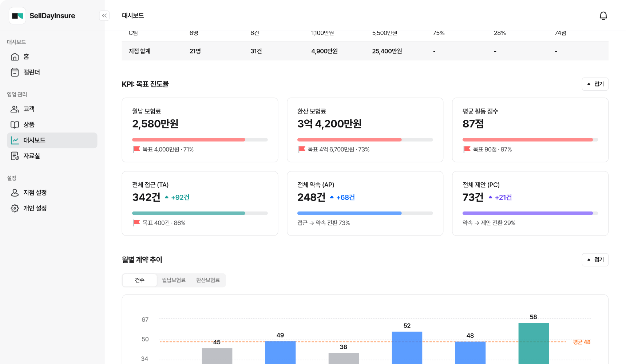Click the document icon beside 자료실
Image resolution: width=626 pixels, height=364 pixels.
pyautogui.click(x=15, y=156)
